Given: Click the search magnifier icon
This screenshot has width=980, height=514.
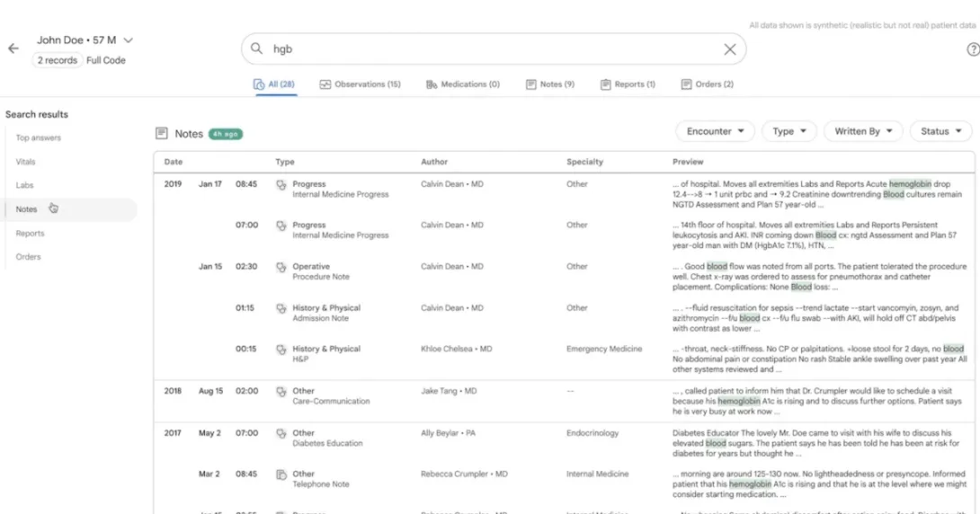Looking at the screenshot, I should click(257, 49).
